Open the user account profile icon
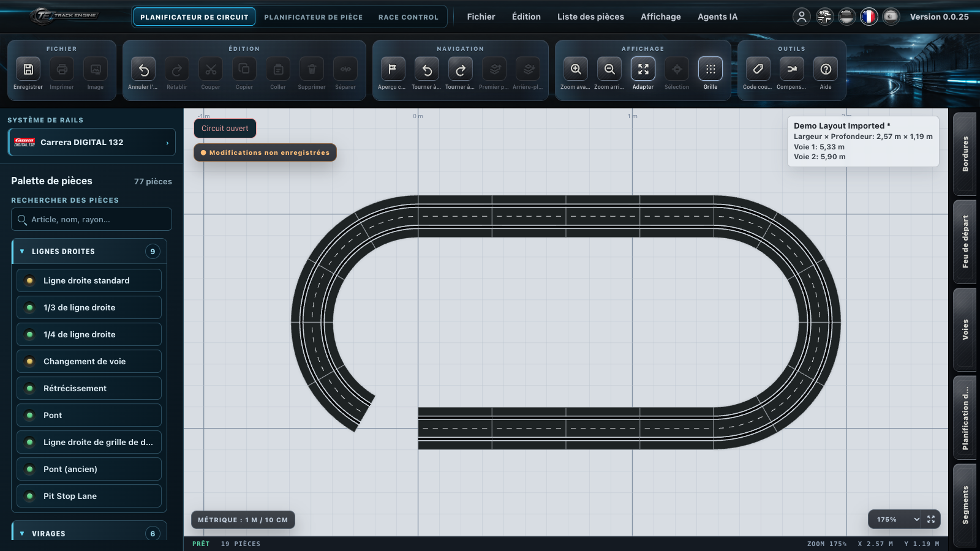 (x=801, y=17)
